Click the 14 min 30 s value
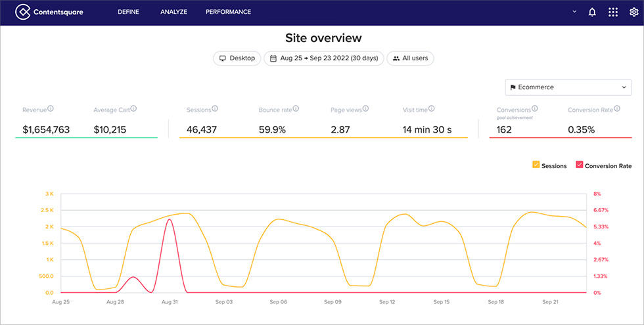Viewport: 644px width, 325px height. click(426, 130)
